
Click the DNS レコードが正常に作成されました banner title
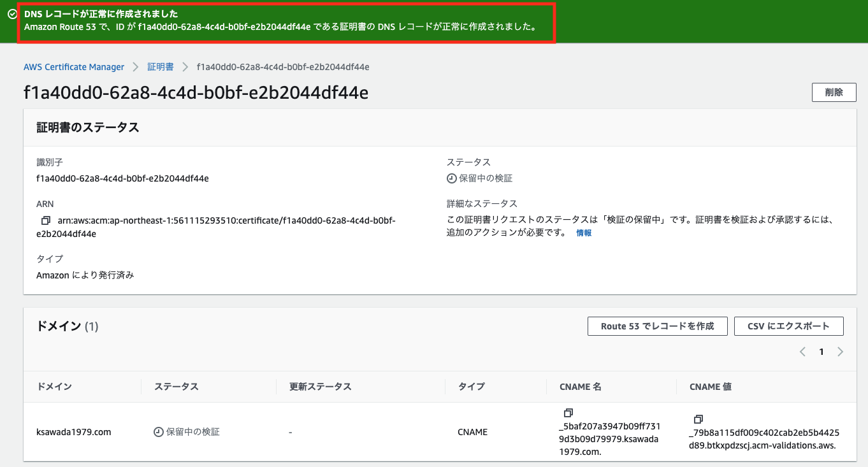[101, 14]
